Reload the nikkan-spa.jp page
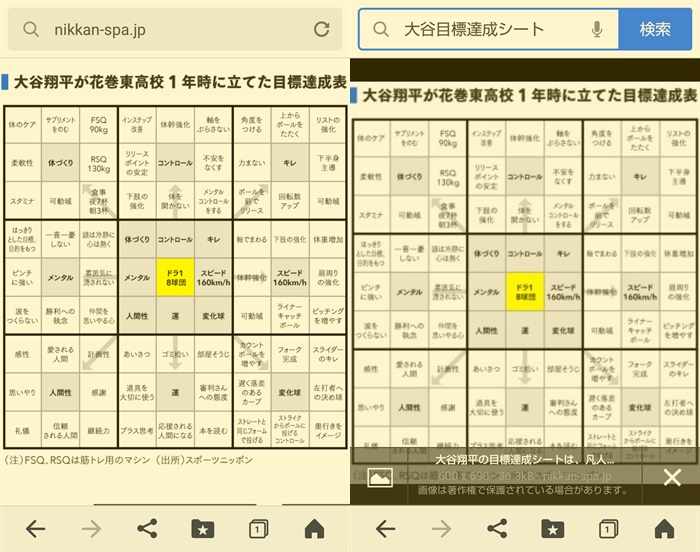This screenshot has width=700, height=552. 321,30
